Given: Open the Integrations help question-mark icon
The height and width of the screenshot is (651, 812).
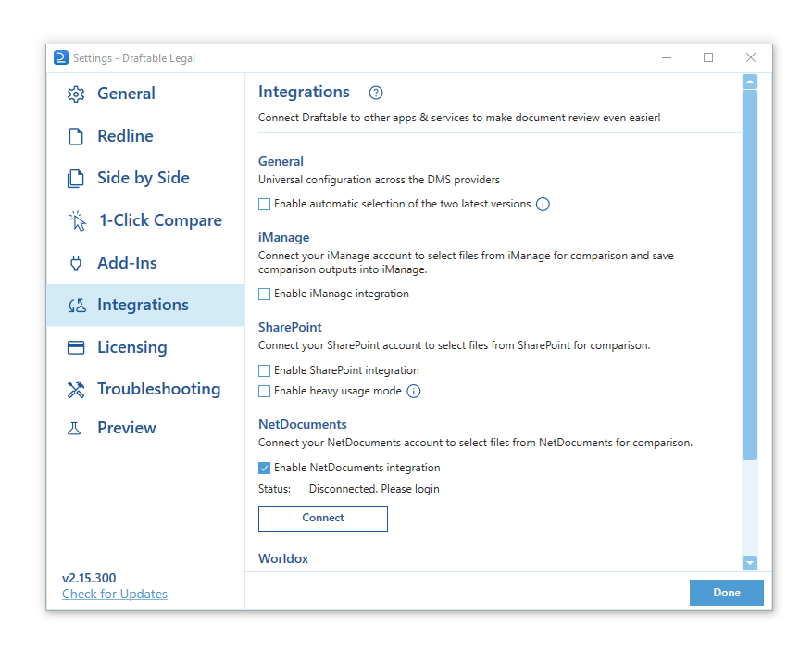Looking at the screenshot, I should [376, 93].
